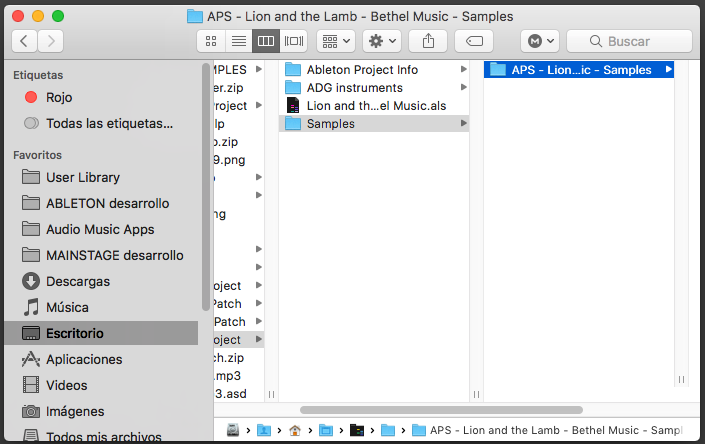Click the home icon in path bar
Viewport: 705px width, 444px height.
click(294, 430)
